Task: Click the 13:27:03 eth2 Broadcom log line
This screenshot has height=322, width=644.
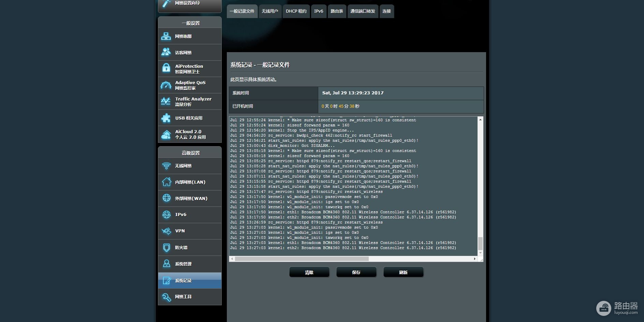Action: click(x=343, y=248)
